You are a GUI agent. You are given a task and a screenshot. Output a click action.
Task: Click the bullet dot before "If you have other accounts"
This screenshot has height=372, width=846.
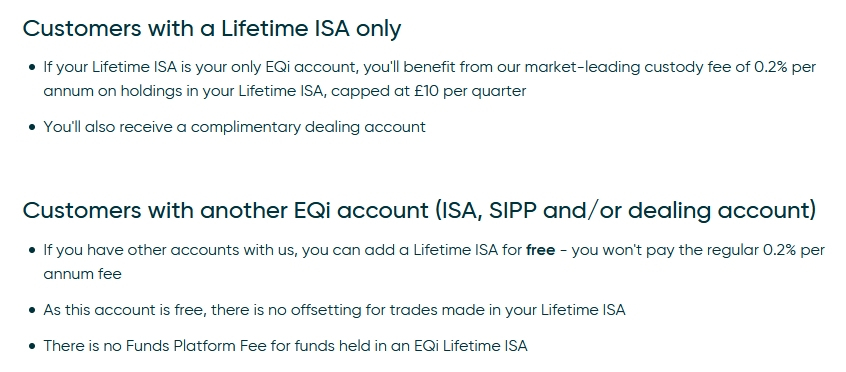(32, 251)
